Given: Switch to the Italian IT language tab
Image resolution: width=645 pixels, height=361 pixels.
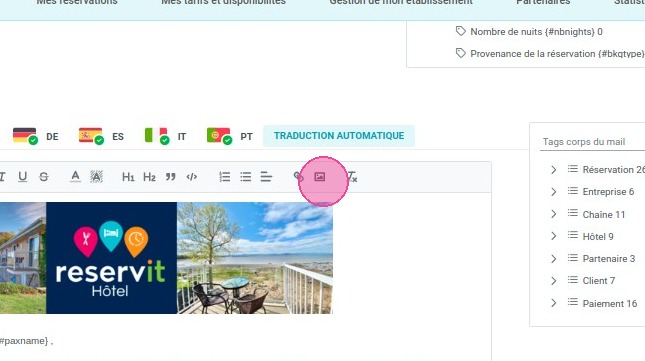Looking at the screenshot, I should point(166,136).
